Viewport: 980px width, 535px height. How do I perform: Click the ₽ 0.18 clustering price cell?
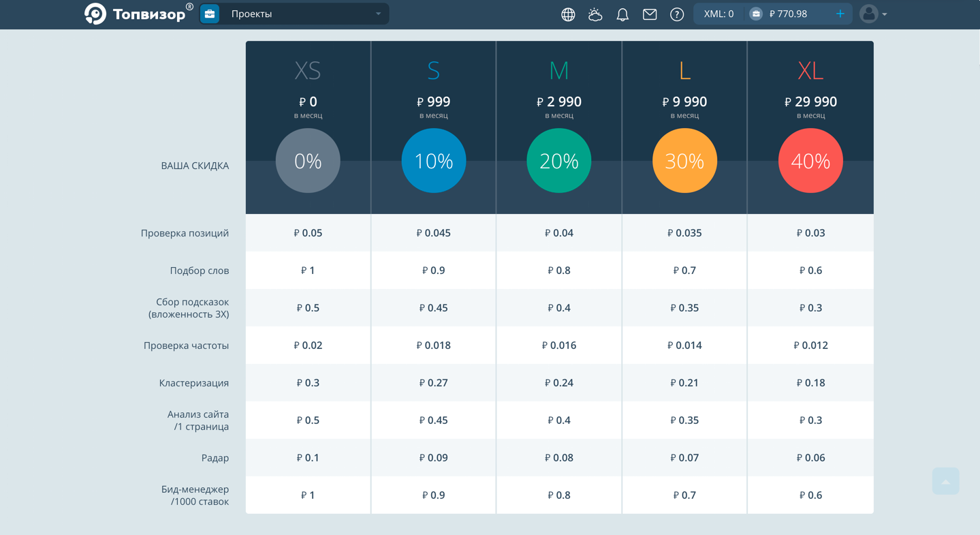(x=810, y=383)
